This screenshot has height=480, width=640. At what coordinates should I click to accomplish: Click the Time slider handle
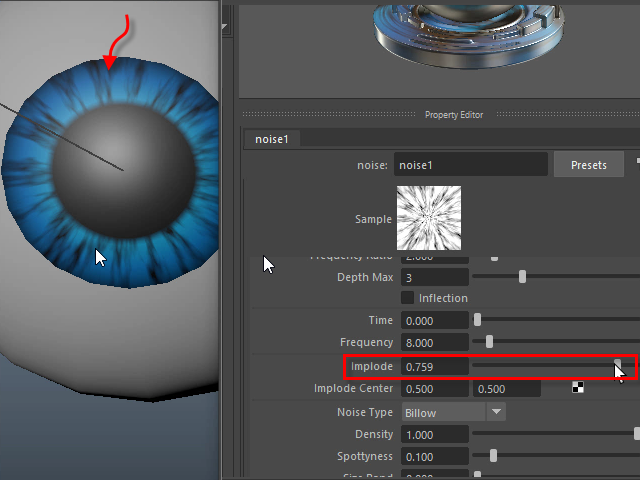pyautogui.click(x=477, y=320)
